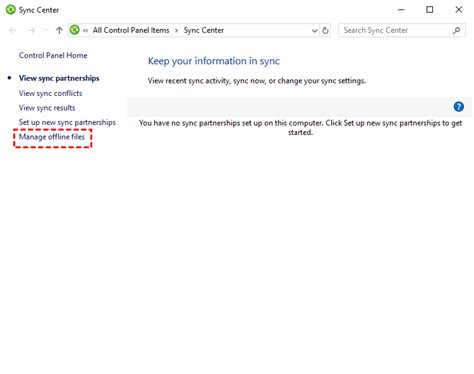
Task: Close the Sync Center window
Action: [459, 10]
